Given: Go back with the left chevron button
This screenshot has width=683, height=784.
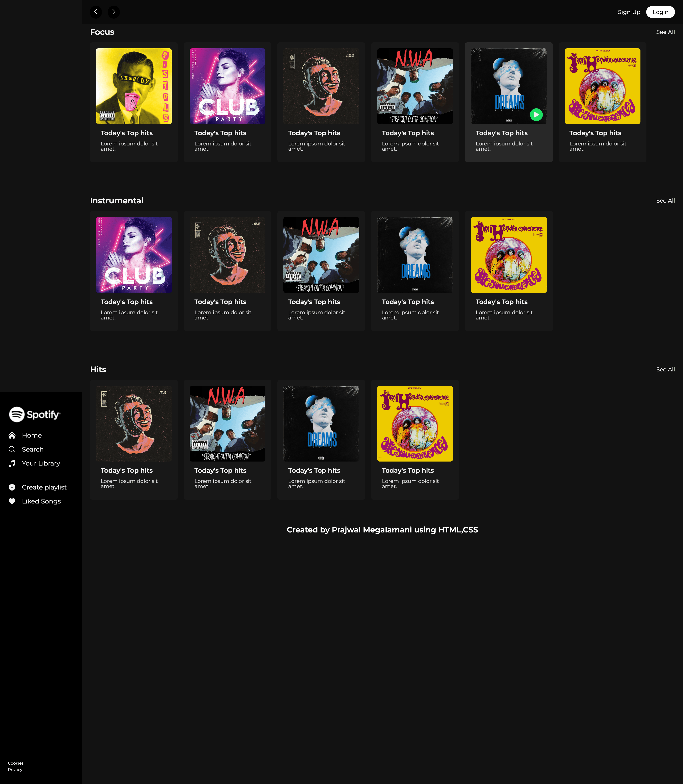Looking at the screenshot, I should (96, 12).
